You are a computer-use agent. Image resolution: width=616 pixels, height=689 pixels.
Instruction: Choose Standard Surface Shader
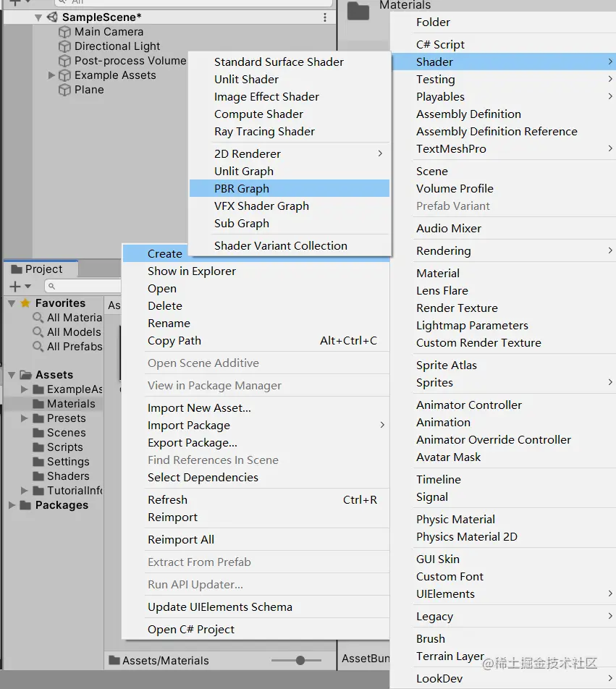pos(290,62)
